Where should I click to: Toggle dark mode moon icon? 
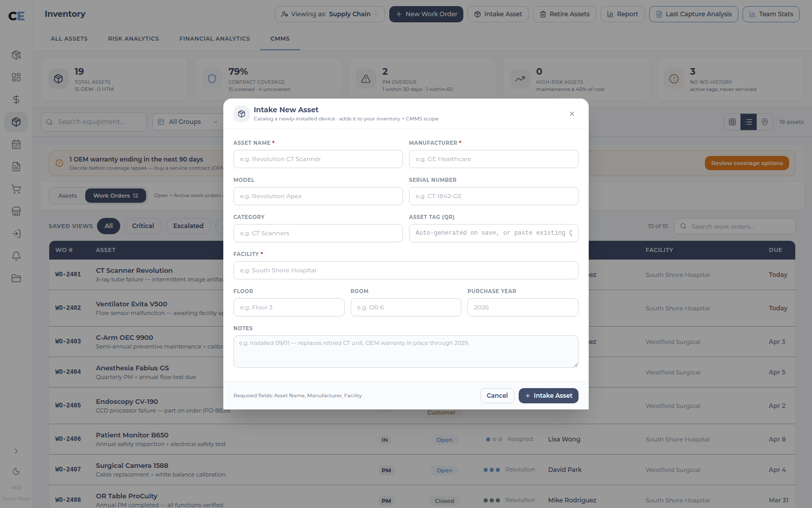16,471
